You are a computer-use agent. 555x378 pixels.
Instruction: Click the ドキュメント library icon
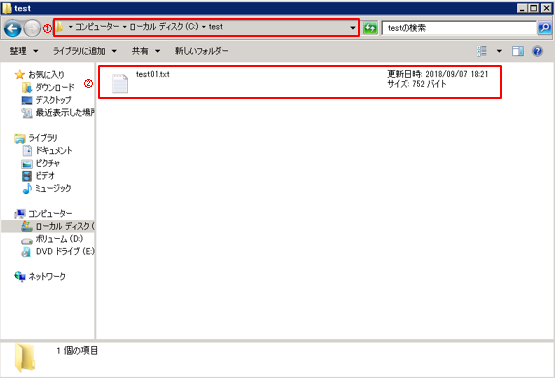(27, 151)
